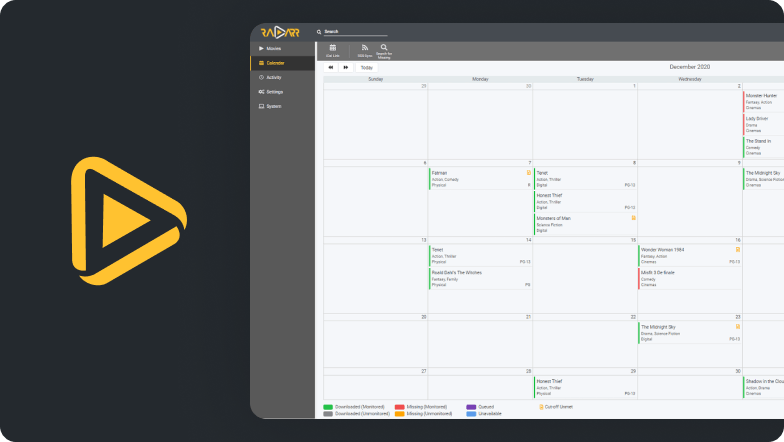Click the cutoff unmet icon on Fatman

click(x=529, y=173)
